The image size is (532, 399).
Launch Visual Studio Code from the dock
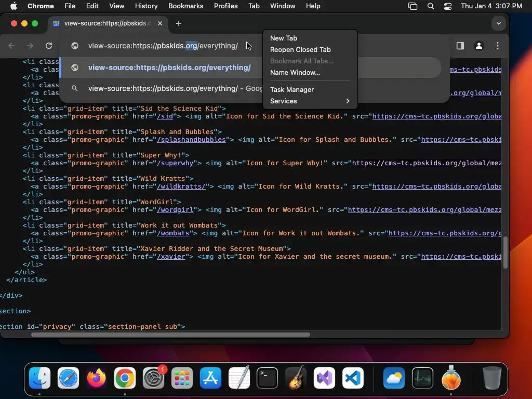pyautogui.click(x=353, y=378)
